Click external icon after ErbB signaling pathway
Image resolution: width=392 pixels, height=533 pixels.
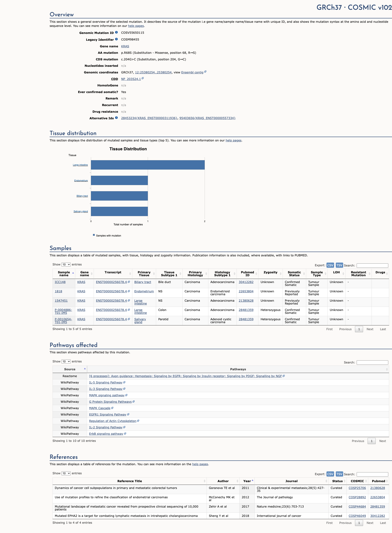(125, 434)
